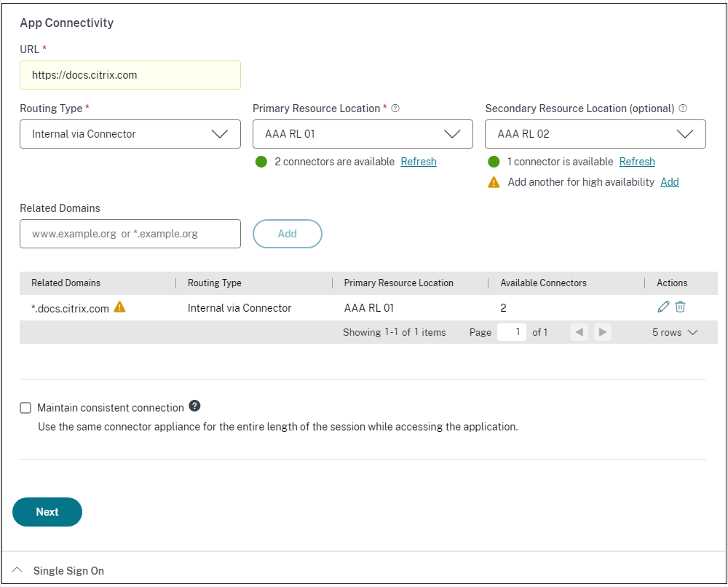The width and height of the screenshot is (728, 587).
Task: Click the Add button for Related Domains
Action: (x=287, y=234)
